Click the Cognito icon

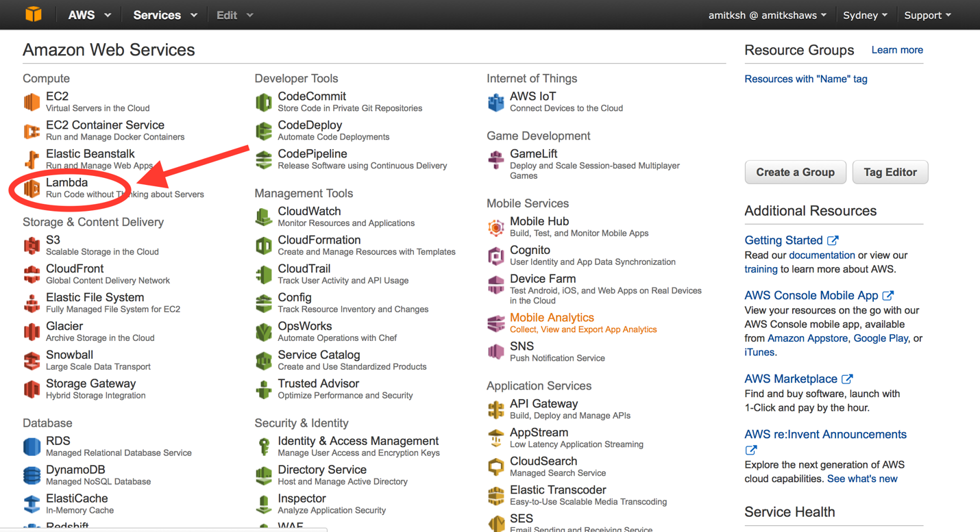click(495, 256)
